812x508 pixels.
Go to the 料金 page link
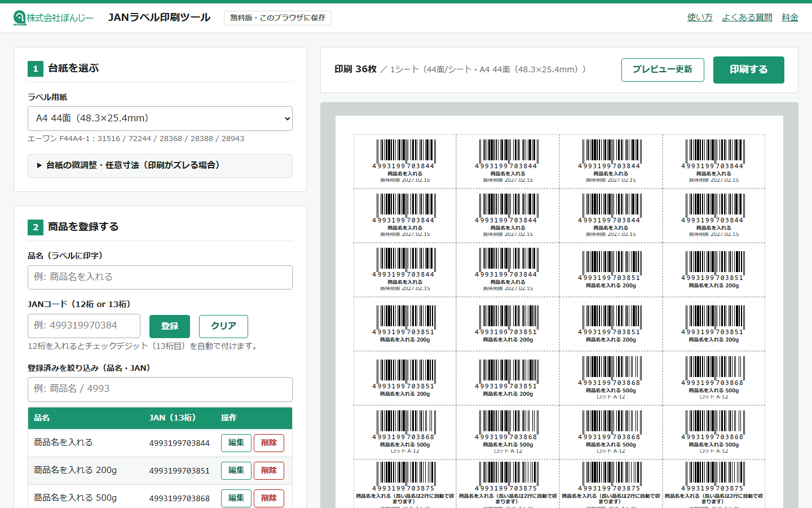(790, 17)
